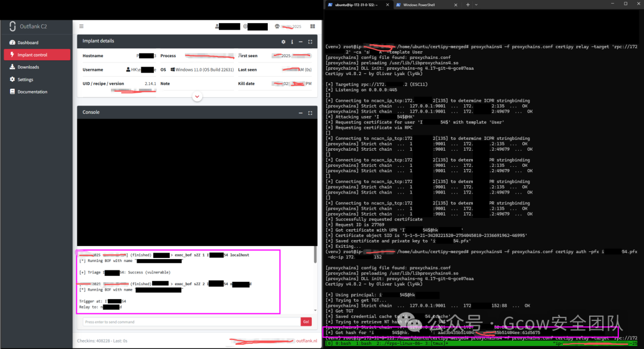Close the Windows PowerShell tab
644x349 pixels.
[456, 5]
